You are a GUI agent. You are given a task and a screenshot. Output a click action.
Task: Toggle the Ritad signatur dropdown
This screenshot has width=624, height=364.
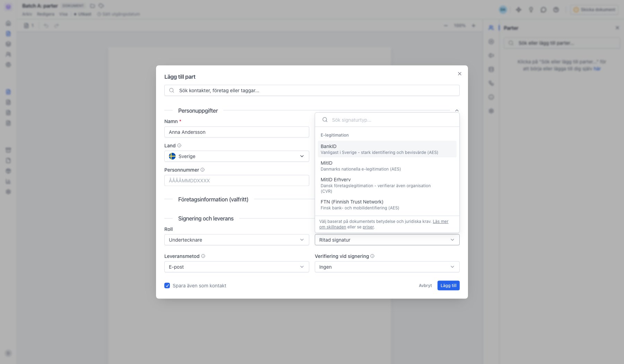tap(387, 240)
